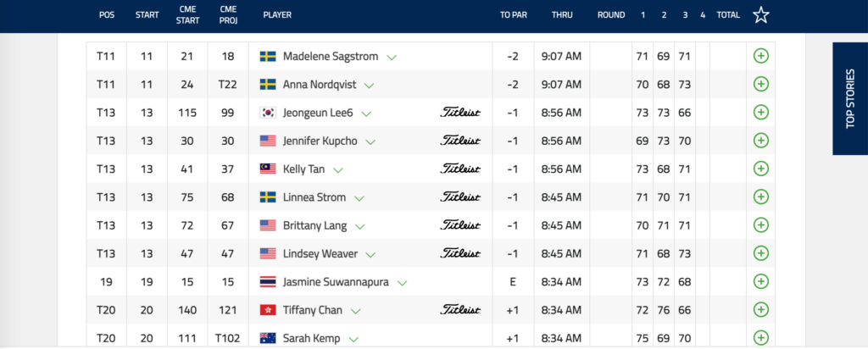Click the plus icon for Jasmine Suwannapura
The width and height of the screenshot is (868, 349).
760,281
